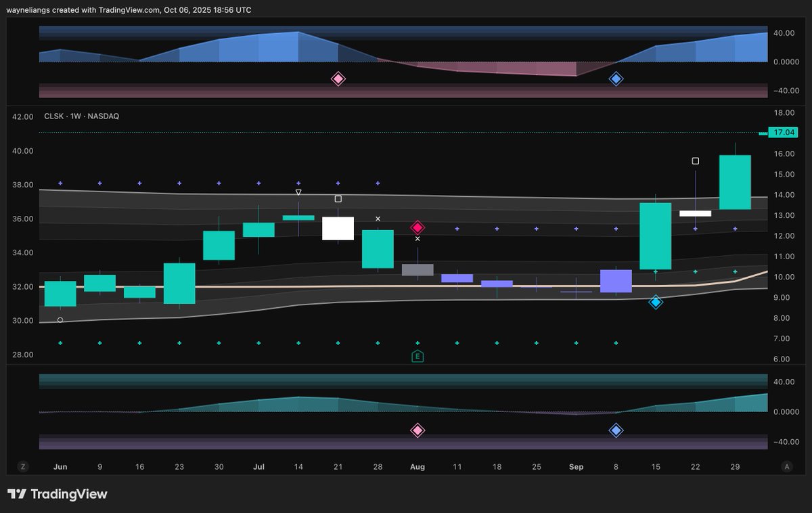
Task: Click the 'Jun' label on time axis
Action: (x=60, y=467)
